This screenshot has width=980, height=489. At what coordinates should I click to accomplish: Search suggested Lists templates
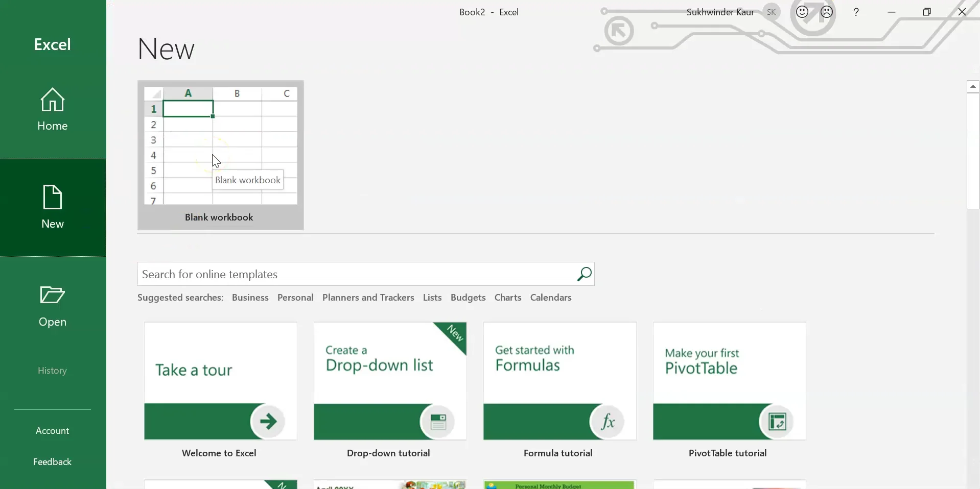(x=432, y=298)
